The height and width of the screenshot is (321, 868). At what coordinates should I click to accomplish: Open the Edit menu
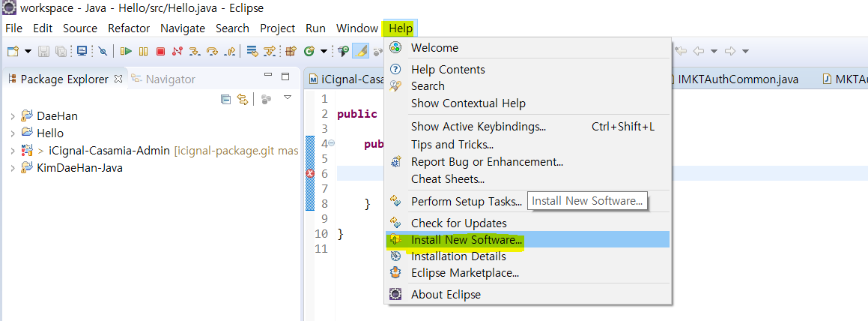43,28
